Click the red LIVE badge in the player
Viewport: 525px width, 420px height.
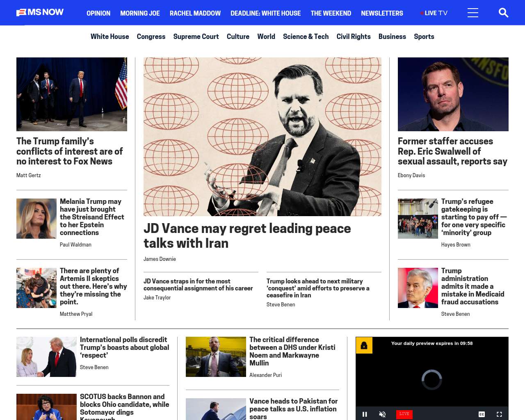pyautogui.click(x=404, y=414)
